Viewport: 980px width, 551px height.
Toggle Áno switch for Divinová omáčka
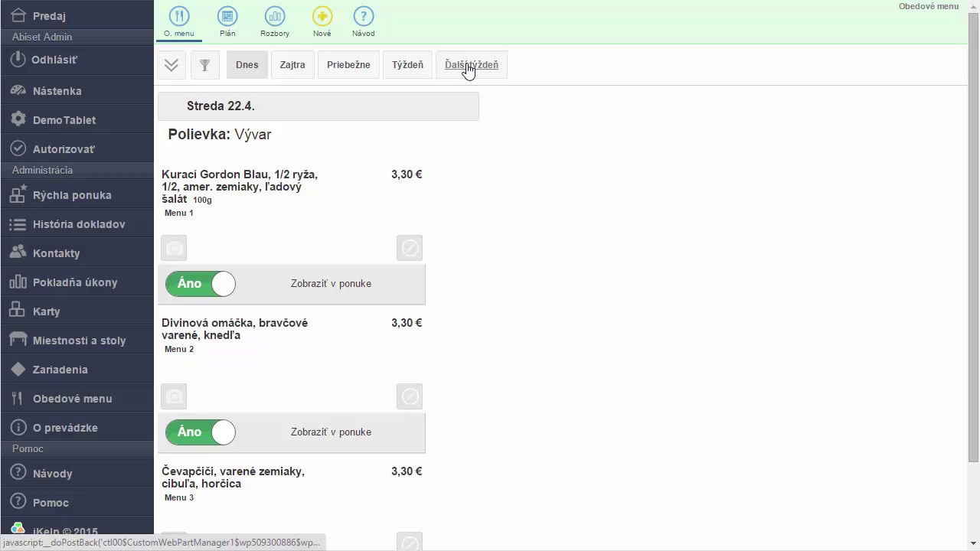pos(201,432)
